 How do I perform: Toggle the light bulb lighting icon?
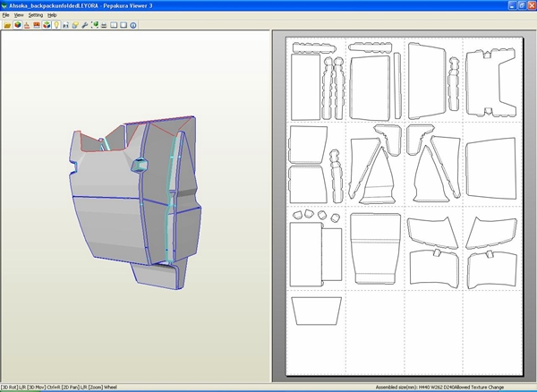(x=56, y=25)
